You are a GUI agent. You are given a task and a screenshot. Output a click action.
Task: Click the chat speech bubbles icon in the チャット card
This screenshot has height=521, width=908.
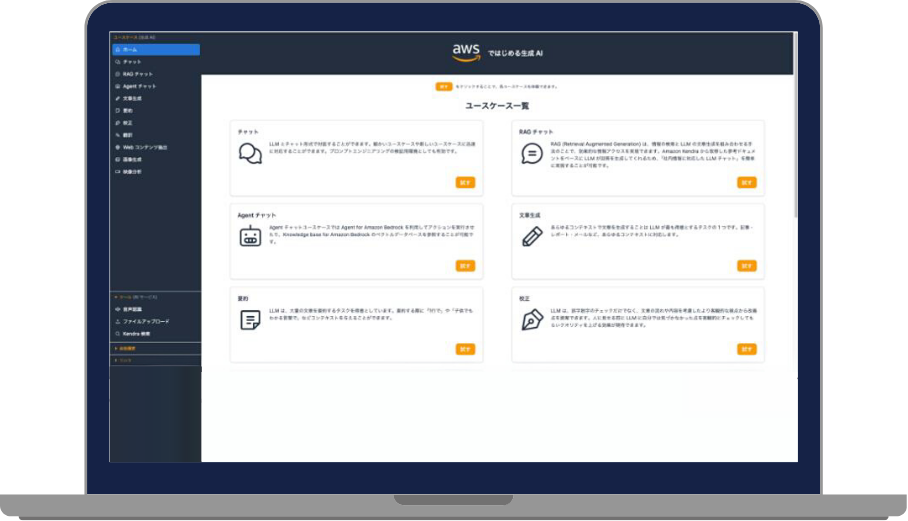250,153
